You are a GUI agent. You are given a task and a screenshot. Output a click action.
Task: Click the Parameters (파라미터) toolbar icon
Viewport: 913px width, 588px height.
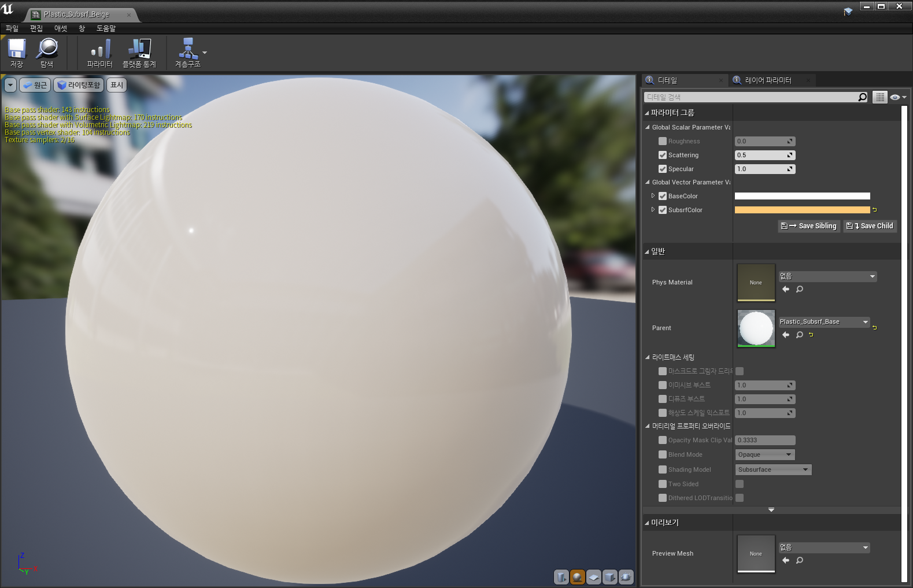pos(100,53)
